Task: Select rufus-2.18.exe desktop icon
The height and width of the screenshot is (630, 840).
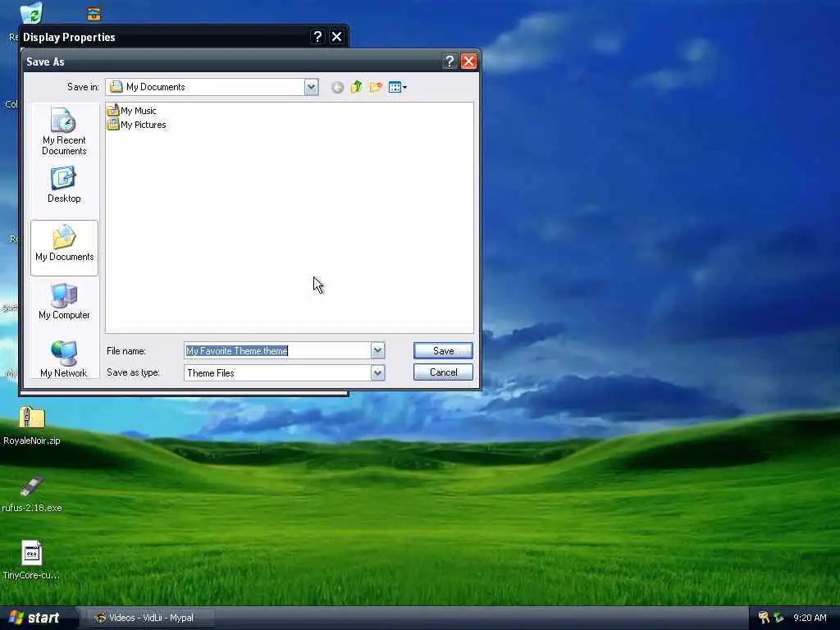Action: coord(32,494)
